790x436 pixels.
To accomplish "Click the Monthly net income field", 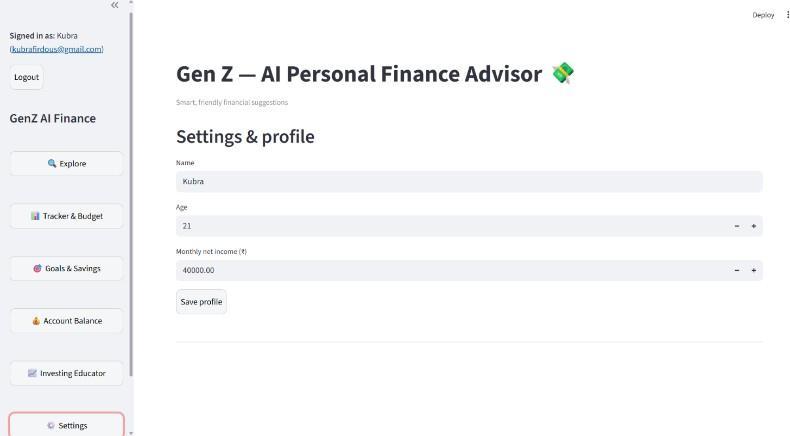I will tap(450, 270).
